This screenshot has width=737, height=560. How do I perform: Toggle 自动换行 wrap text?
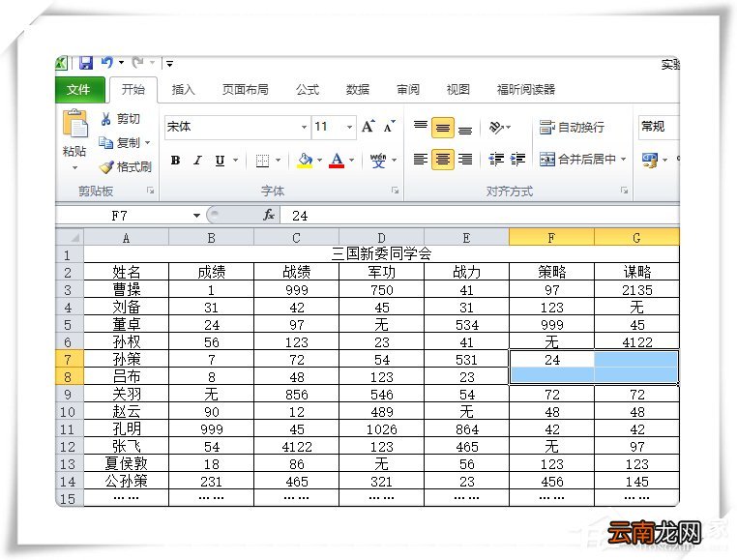(x=572, y=127)
